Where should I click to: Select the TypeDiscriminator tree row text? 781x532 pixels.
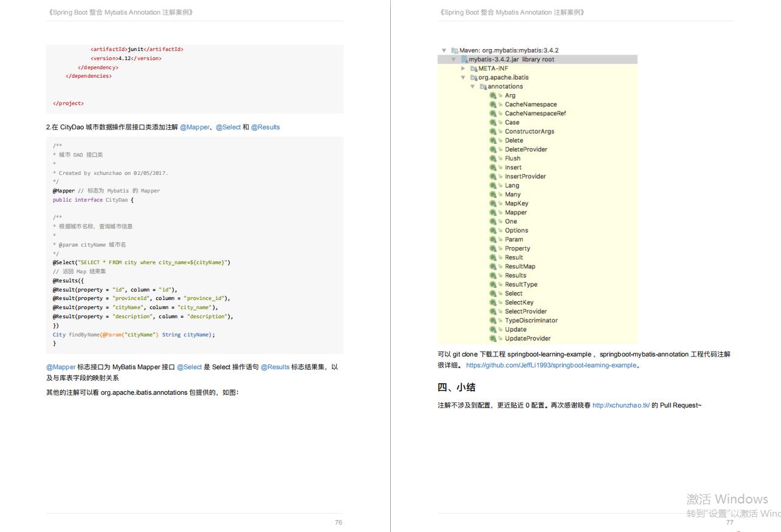coord(531,321)
